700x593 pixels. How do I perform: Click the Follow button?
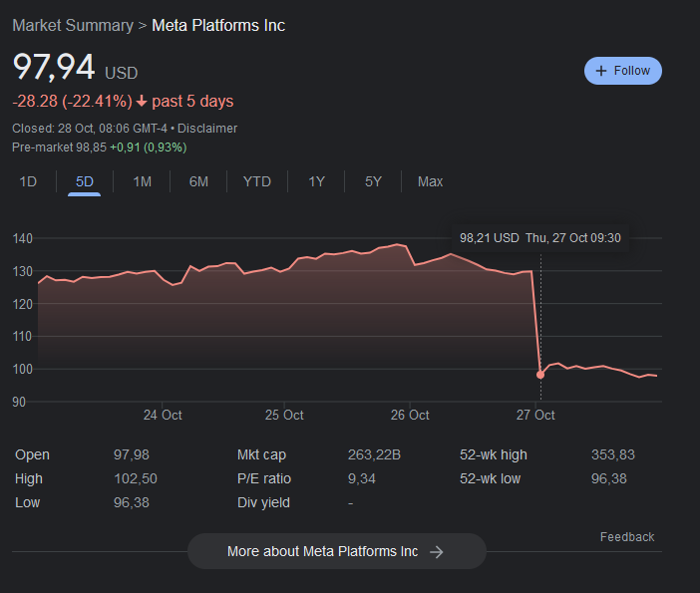coord(623,71)
